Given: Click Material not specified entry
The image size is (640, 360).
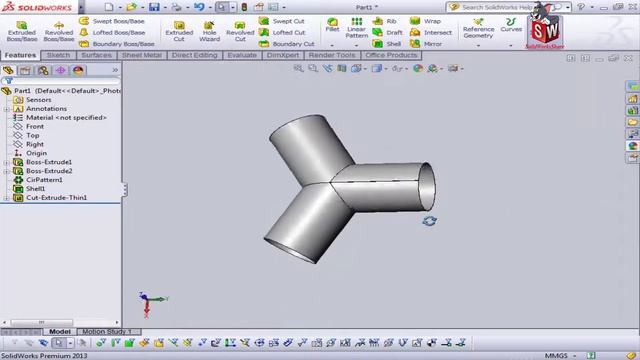Looking at the screenshot, I should pyautogui.click(x=66, y=118).
